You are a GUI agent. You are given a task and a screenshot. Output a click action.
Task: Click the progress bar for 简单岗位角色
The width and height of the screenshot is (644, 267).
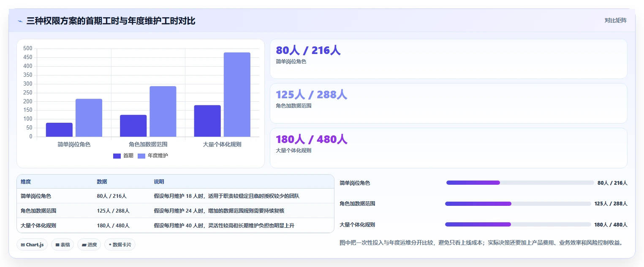(x=520, y=183)
